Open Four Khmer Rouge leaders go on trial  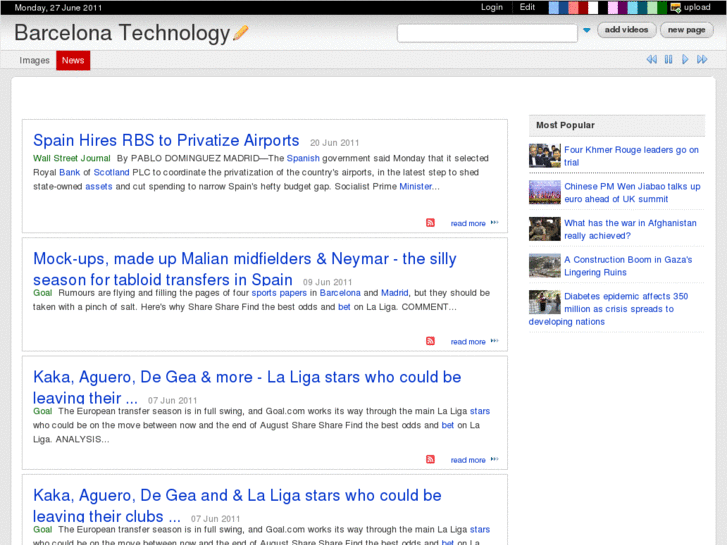tap(631, 156)
